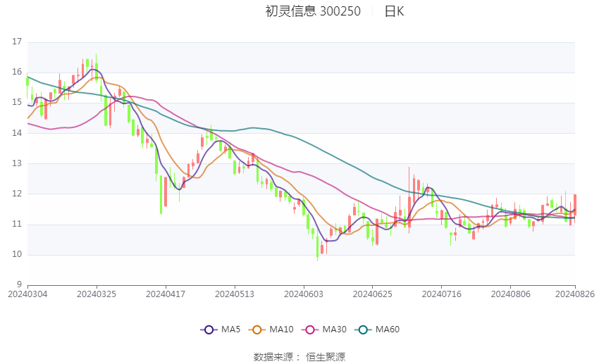Click the 20240304 date axis label

coord(27,294)
